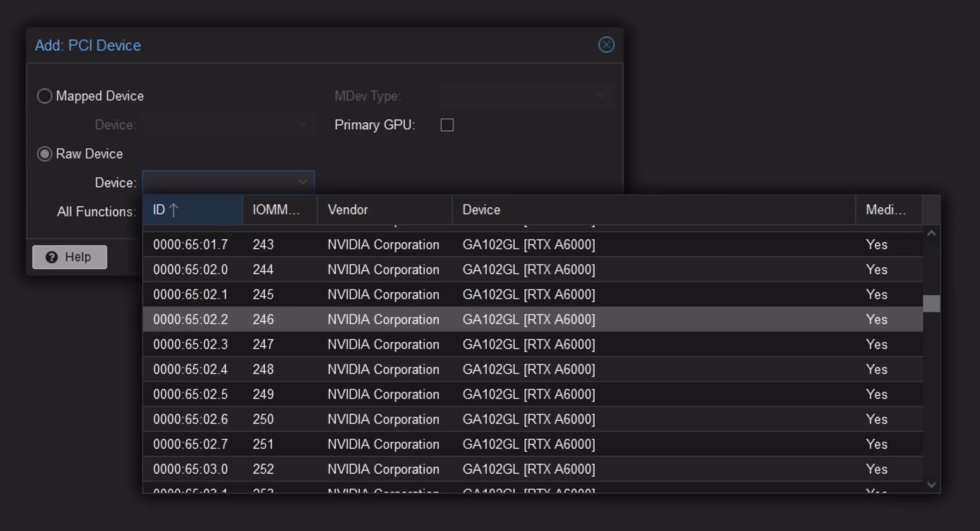The width and height of the screenshot is (980, 531).
Task: Close the Add PCI Device dialog
Action: click(x=606, y=45)
